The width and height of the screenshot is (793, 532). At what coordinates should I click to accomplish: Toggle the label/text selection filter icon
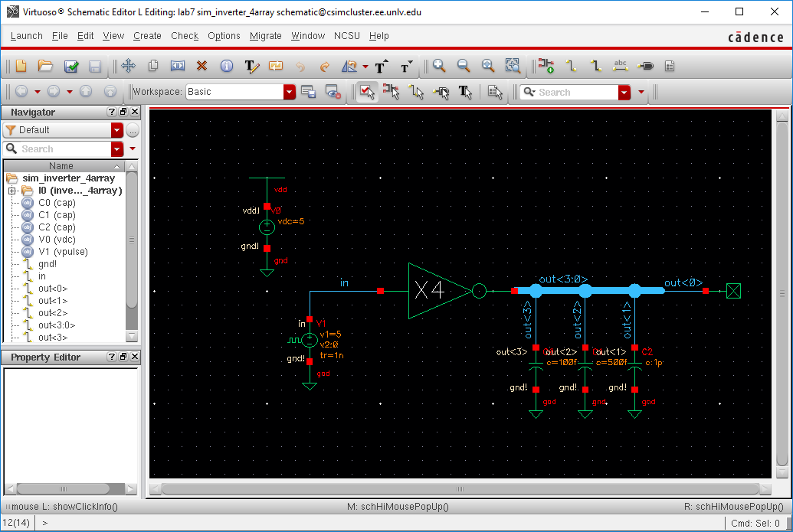point(465,92)
